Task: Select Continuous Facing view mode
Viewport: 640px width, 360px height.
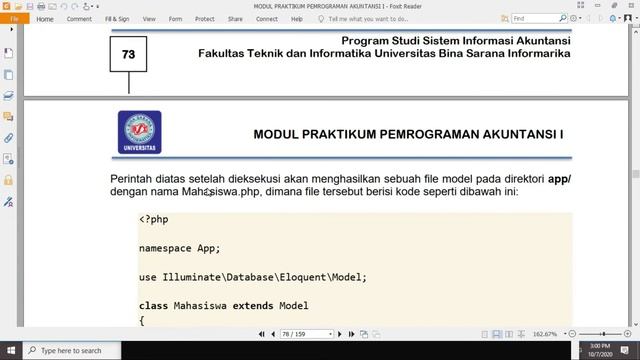Action: click(521, 334)
